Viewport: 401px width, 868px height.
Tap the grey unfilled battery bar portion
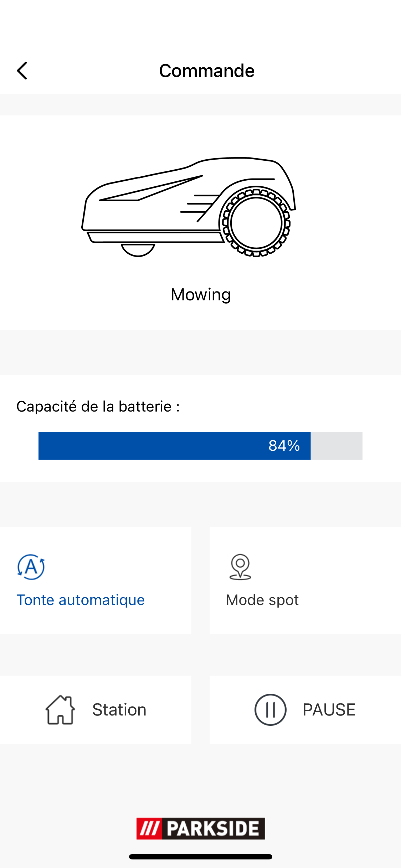(x=336, y=446)
